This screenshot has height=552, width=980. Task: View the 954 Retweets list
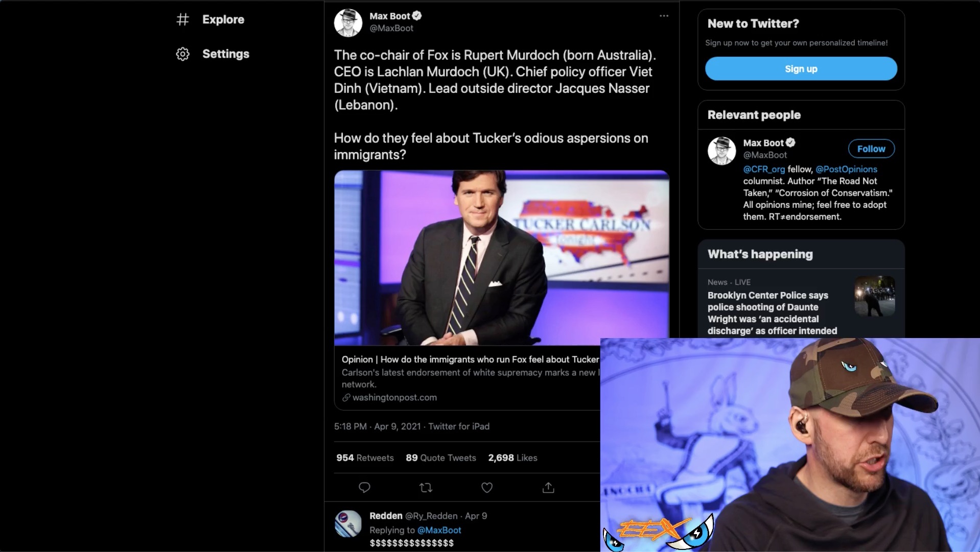click(x=365, y=458)
